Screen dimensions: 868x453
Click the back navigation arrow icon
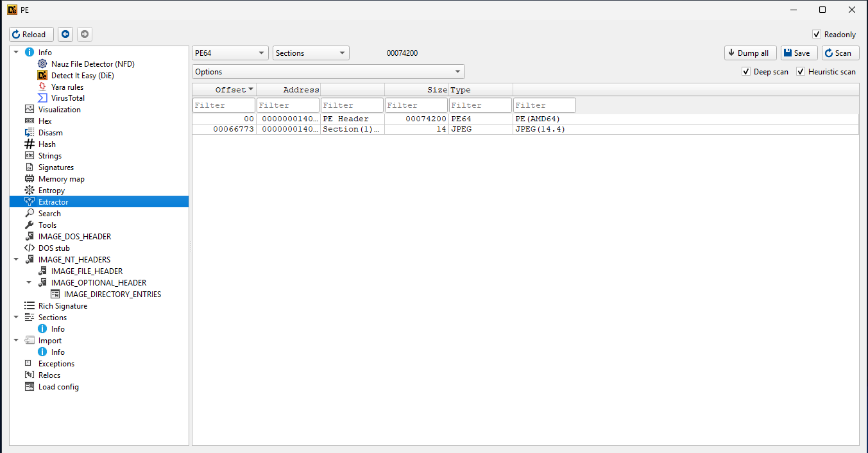(65, 34)
